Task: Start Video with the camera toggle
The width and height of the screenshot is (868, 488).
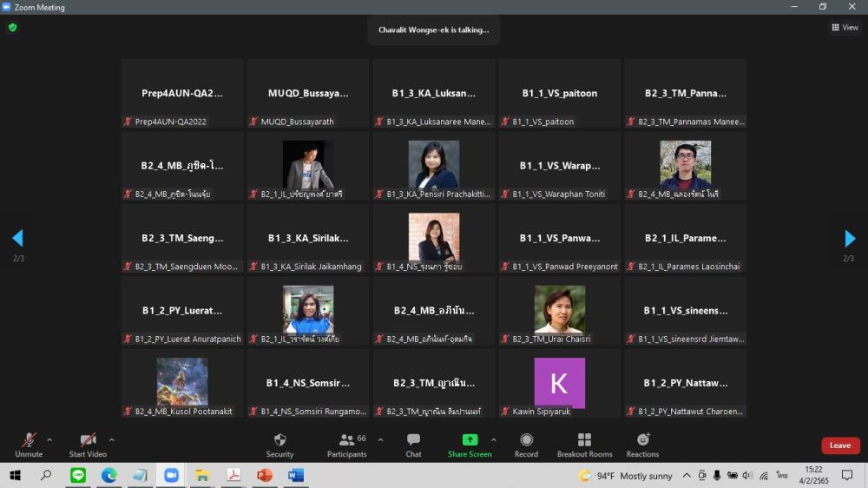Action: [x=88, y=440]
